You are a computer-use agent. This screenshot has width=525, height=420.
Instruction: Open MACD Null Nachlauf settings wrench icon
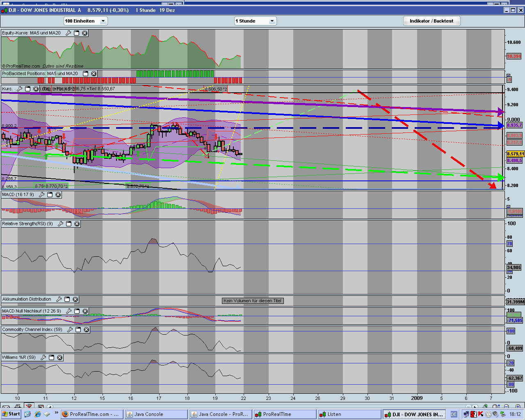(x=68, y=311)
